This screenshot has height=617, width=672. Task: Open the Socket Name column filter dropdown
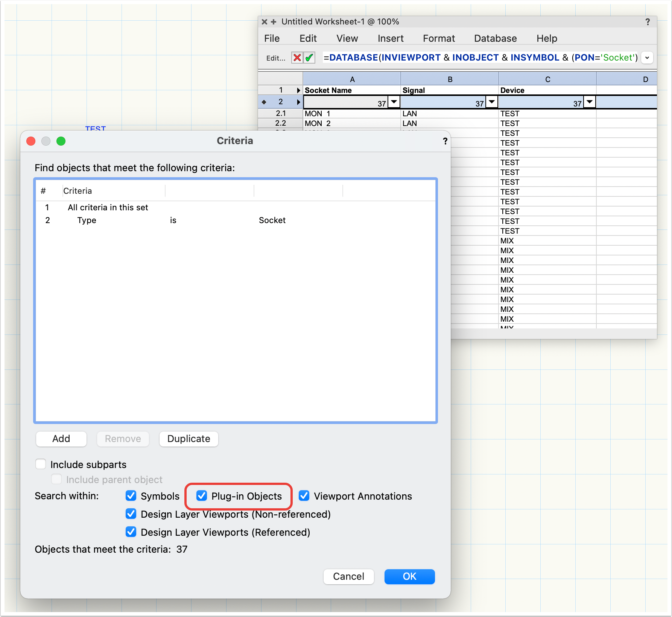point(394,102)
